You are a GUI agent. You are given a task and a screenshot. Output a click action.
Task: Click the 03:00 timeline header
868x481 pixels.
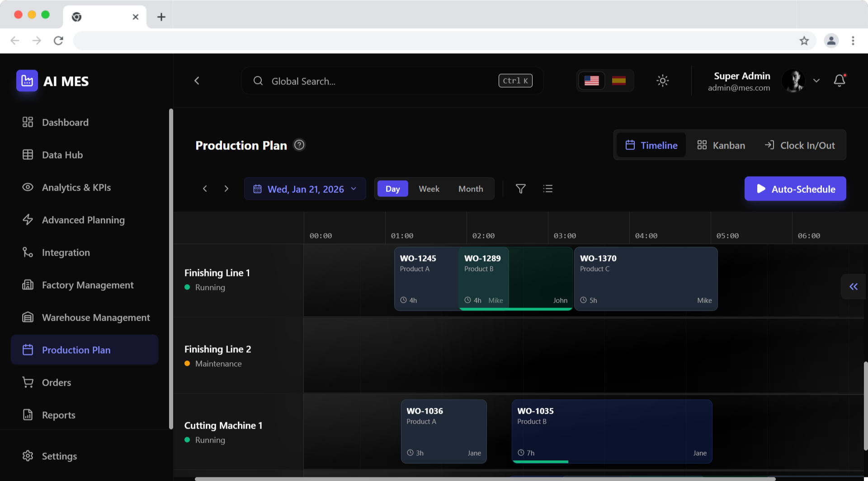pyautogui.click(x=565, y=236)
